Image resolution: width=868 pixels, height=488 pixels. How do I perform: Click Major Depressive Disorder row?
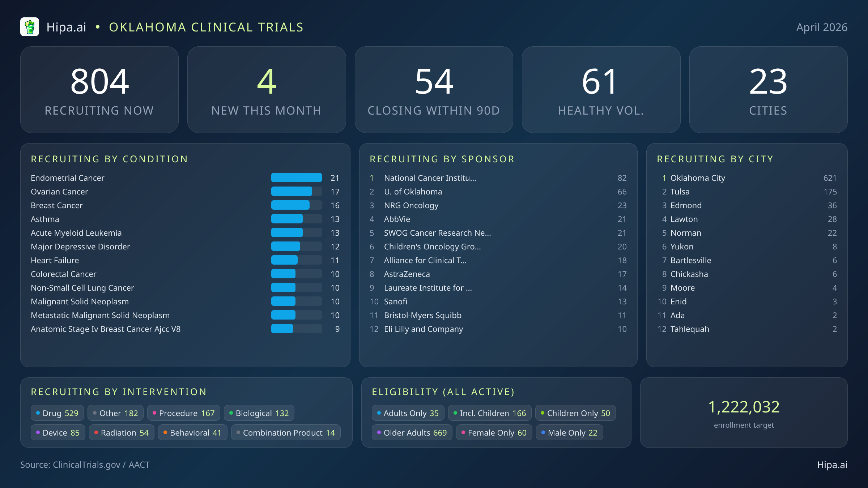[x=185, y=247]
